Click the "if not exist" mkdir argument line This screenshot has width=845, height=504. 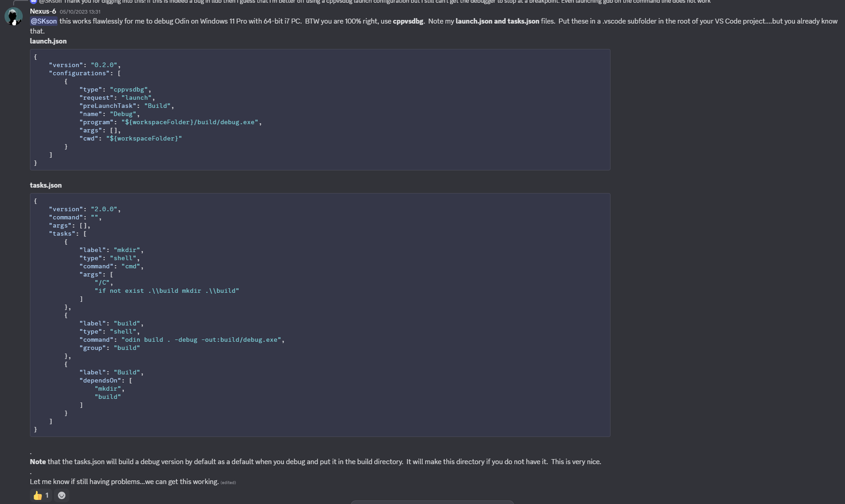click(x=166, y=291)
